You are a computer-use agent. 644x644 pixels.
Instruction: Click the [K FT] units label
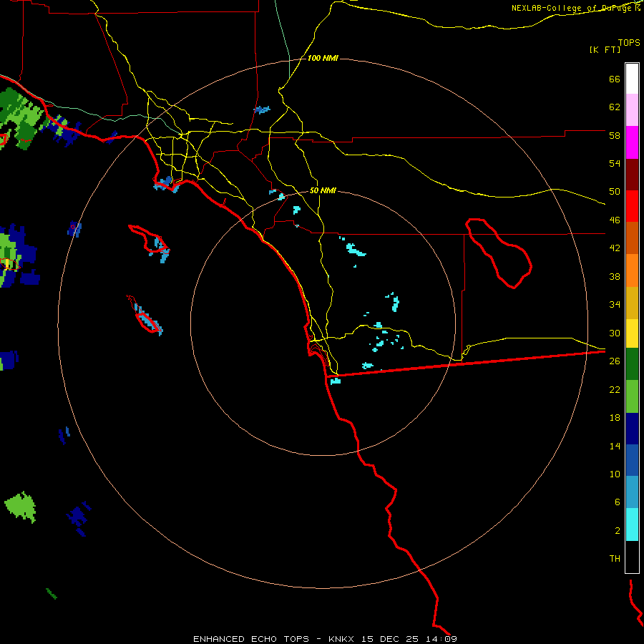click(x=605, y=50)
